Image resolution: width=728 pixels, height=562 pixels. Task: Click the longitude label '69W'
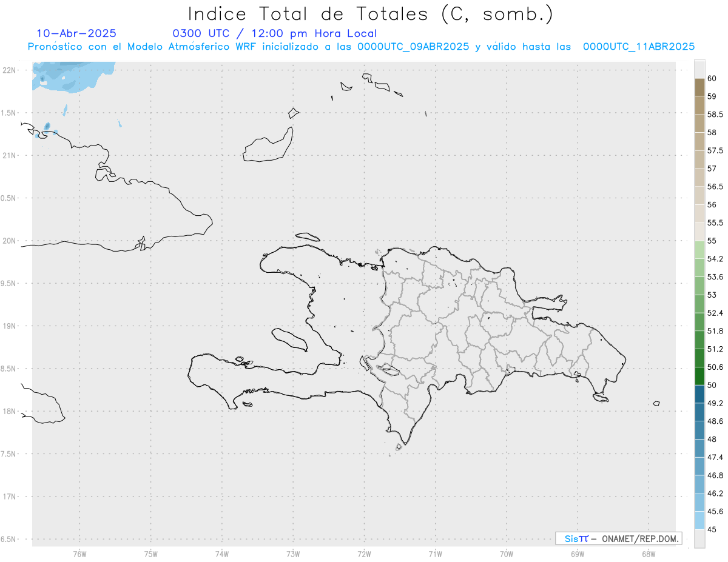coord(578,554)
